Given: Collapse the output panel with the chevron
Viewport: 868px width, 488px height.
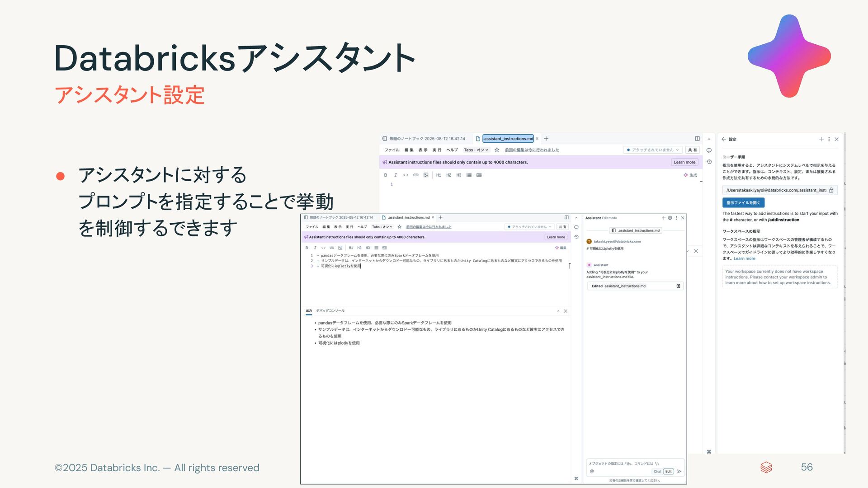Looking at the screenshot, I should tap(558, 311).
